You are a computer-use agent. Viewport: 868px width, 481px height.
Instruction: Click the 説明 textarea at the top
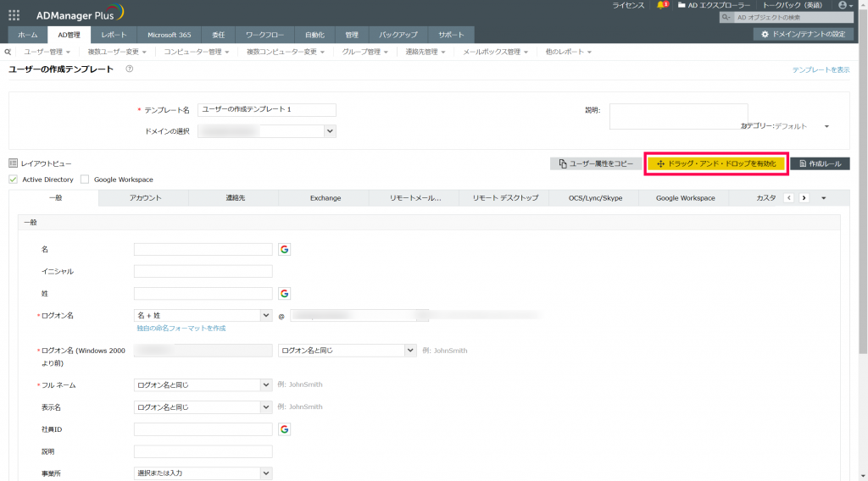coord(679,116)
